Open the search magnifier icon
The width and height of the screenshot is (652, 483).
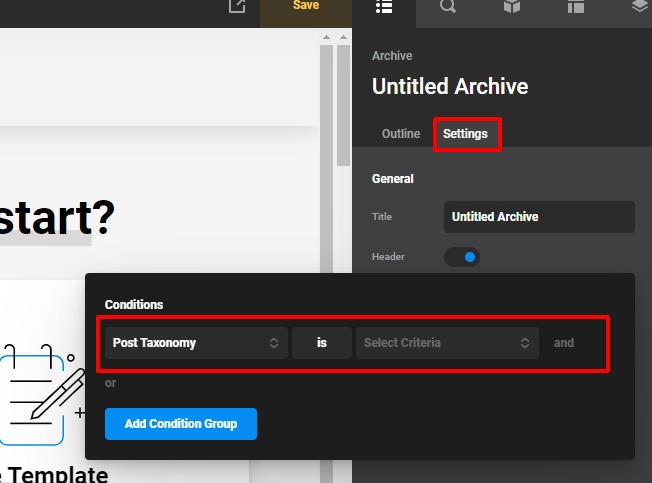click(448, 7)
